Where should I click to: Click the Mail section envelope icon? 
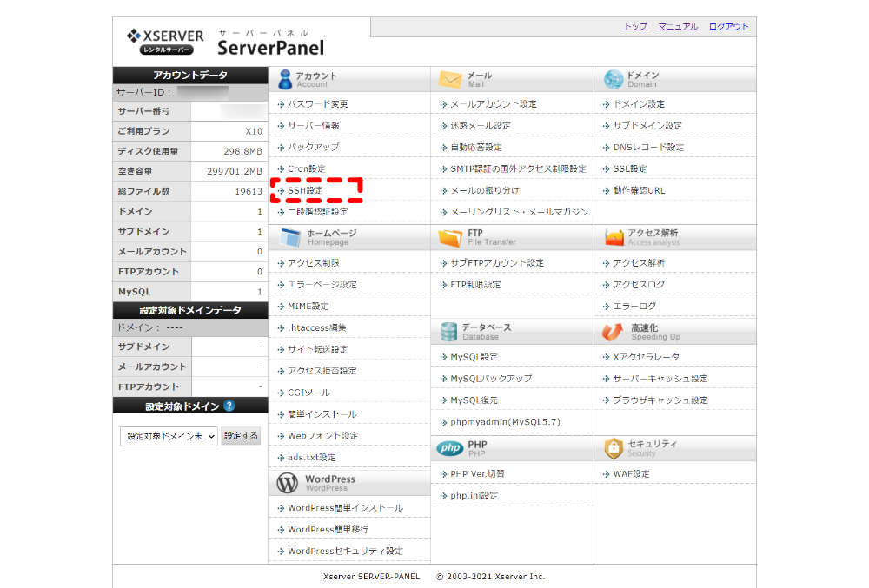tap(449, 79)
